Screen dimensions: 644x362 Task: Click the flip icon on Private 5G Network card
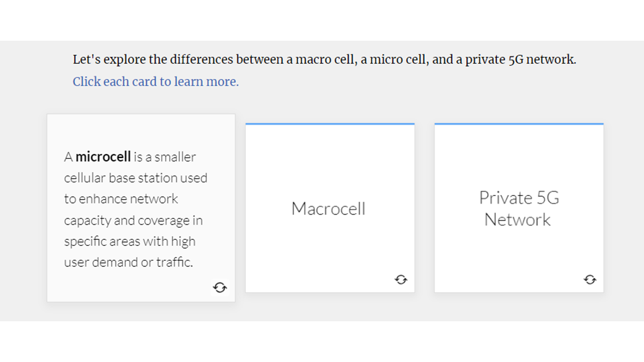coord(590,280)
